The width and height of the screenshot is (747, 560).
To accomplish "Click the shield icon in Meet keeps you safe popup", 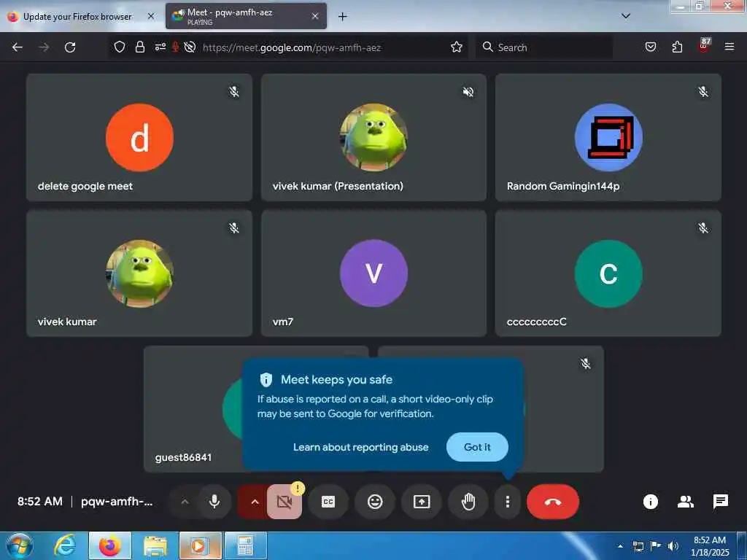I will click(266, 379).
